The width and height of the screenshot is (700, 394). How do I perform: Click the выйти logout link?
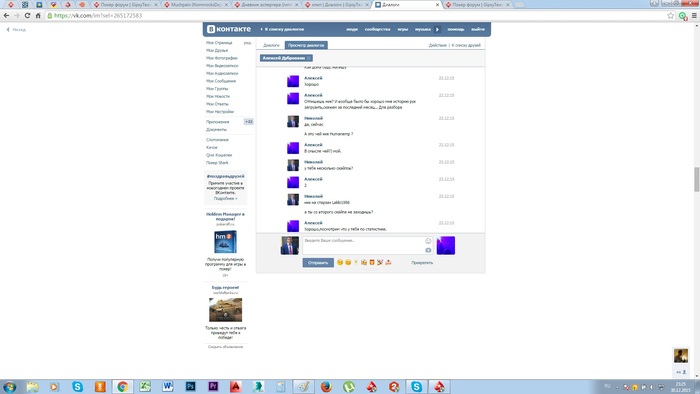(478, 29)
